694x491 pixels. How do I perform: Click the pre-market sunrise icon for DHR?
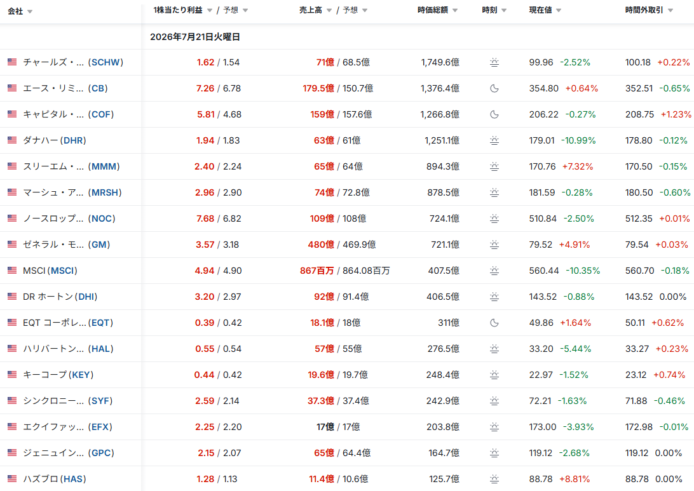coord(494,141)
